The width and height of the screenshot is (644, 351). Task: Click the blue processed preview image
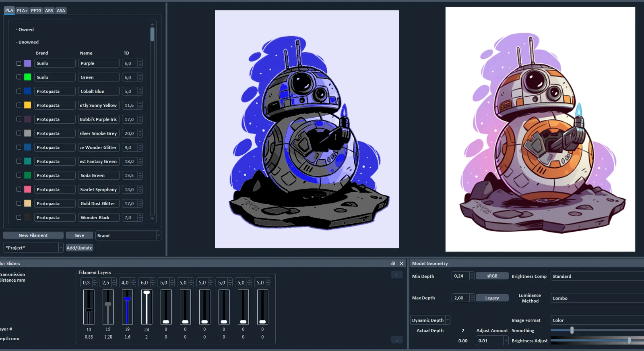[307, 129]
